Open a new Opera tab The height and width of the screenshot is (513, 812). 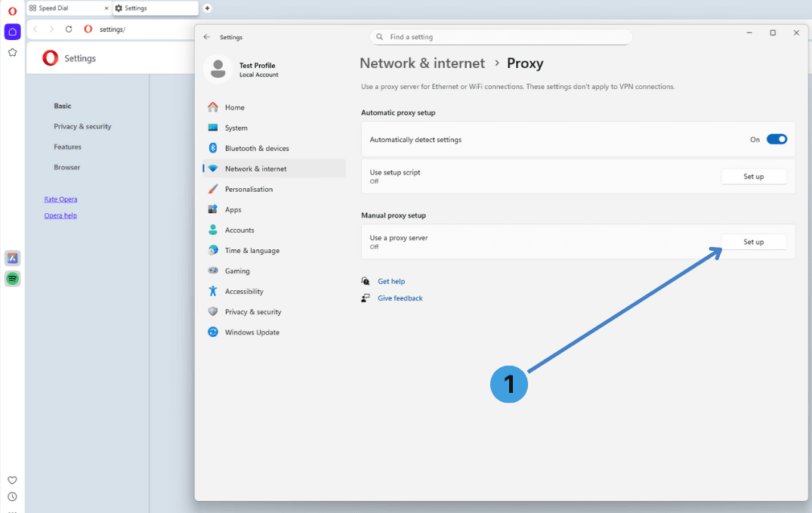(x=207, y=8)
